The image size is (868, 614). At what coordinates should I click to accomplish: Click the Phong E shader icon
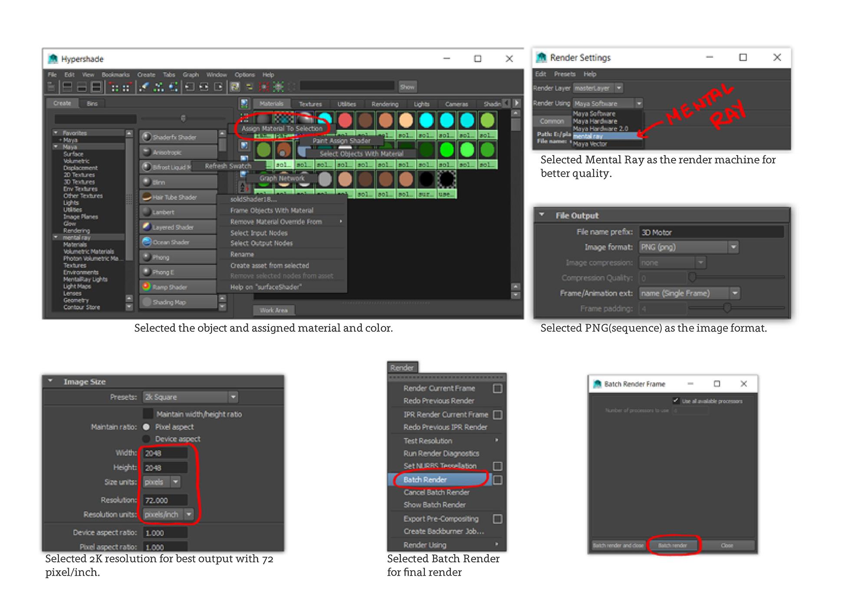coord(147,272)
